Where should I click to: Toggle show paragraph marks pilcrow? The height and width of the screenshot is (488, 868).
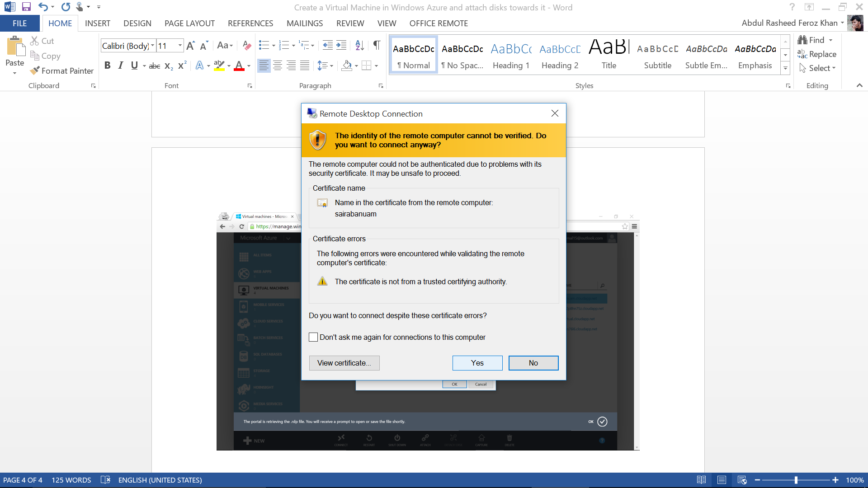point(377,45)
